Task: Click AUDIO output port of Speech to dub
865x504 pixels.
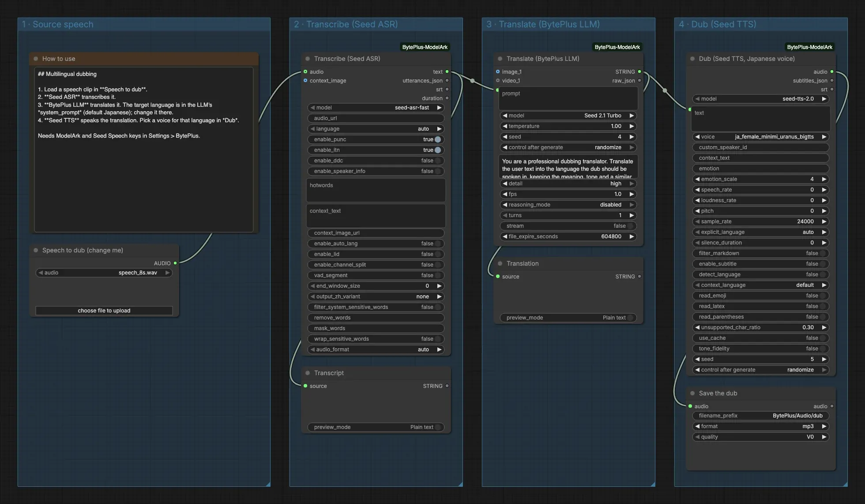Action: pos(175,263)
